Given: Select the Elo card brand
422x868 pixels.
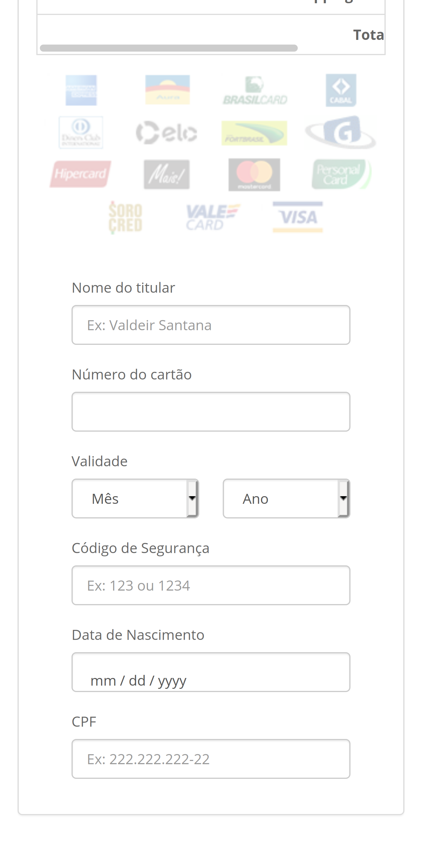Looking at the screenshot, I should point(167,133).
